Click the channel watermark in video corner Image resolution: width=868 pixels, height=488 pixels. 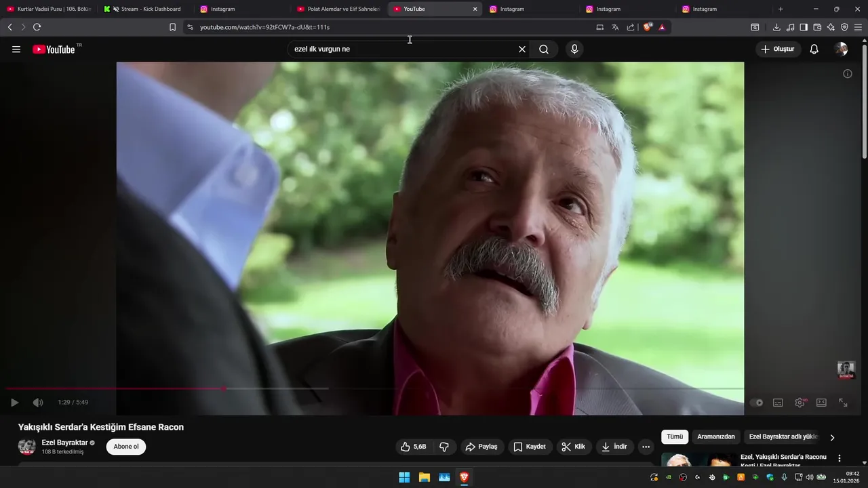(846, 370)
